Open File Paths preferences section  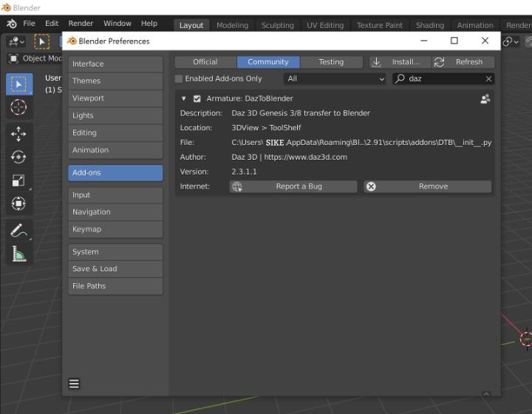click(x=115, y=286)
